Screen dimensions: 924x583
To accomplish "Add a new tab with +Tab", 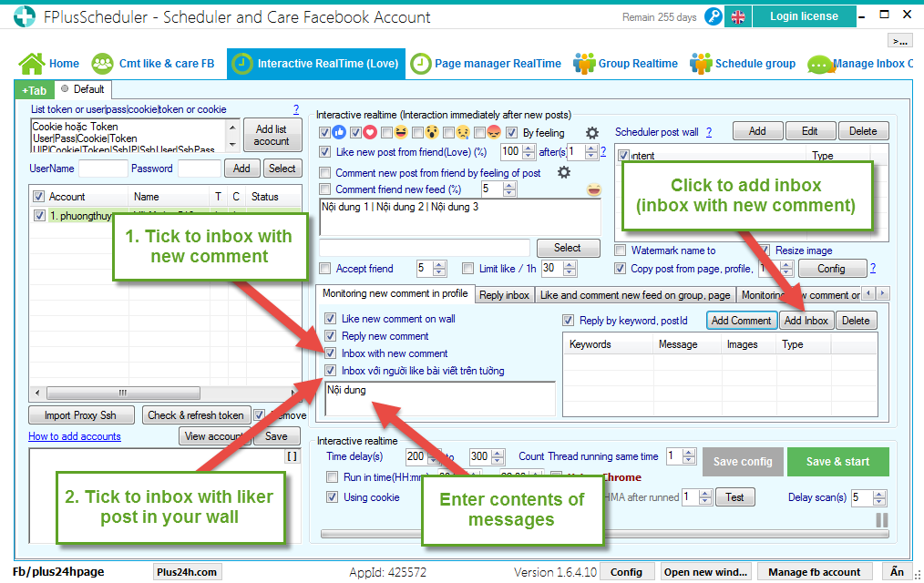I will coord(35,90).
